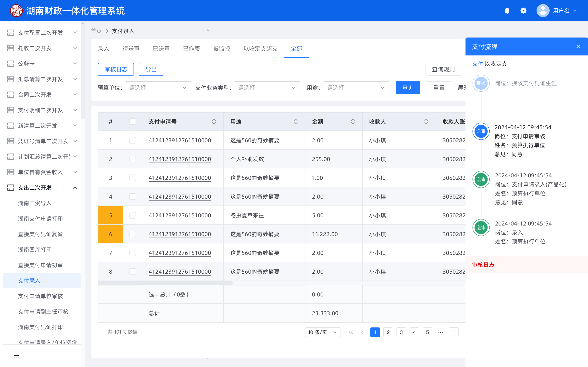Open the 预算单位 dropdown
Screen dimensions: 588x367
tap(158, 88)
